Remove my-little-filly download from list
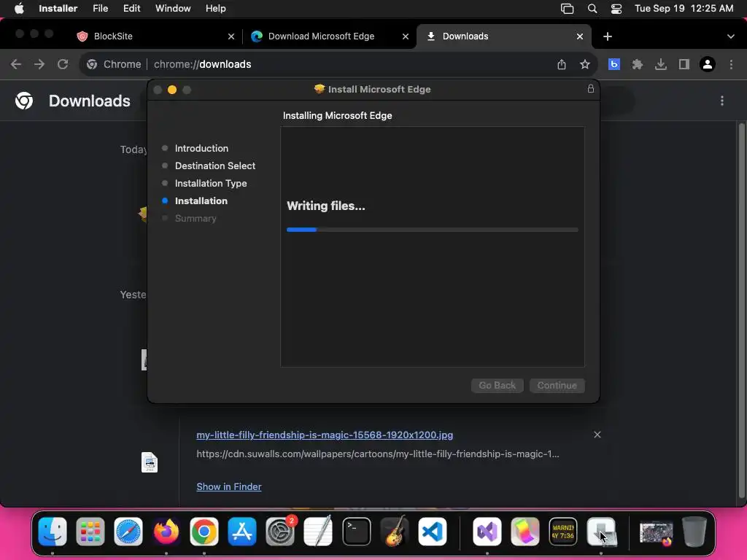747x560 pixels. pyautogui.click(x=597, y=435)
